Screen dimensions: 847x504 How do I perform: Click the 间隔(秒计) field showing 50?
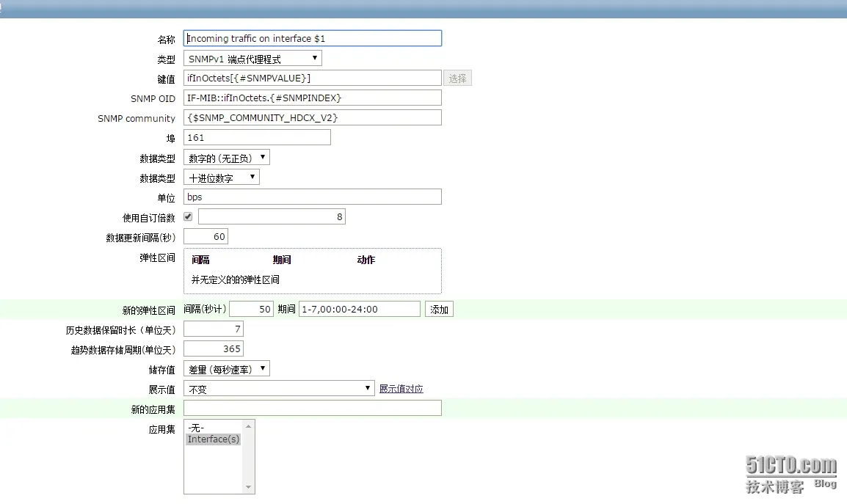pyautogui.click(x=252, y=309)
